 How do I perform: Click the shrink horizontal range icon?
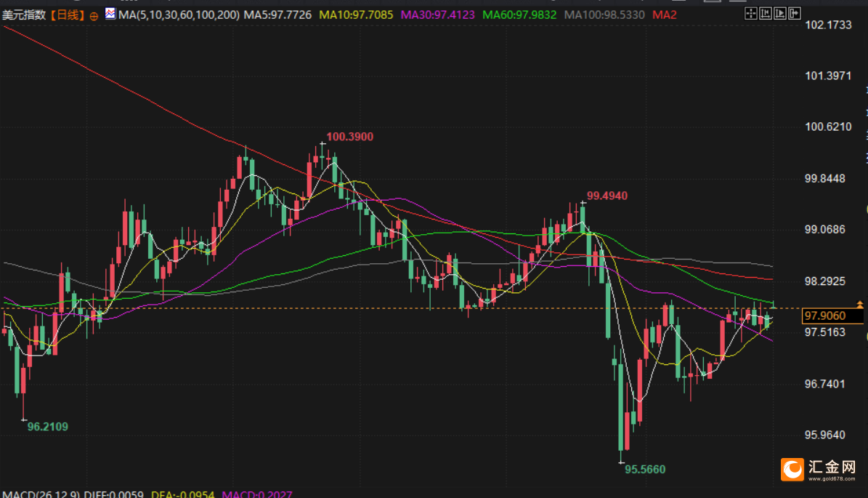(765, 13)
